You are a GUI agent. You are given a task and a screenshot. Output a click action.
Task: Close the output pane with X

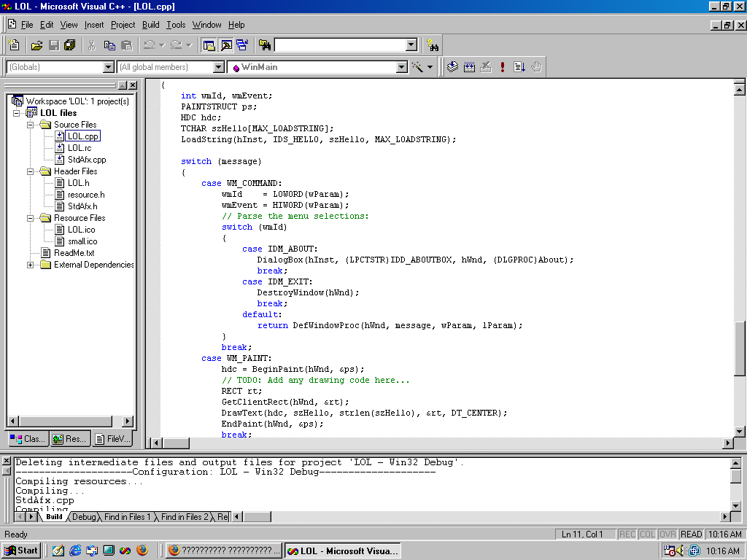[x=6, y=461]
